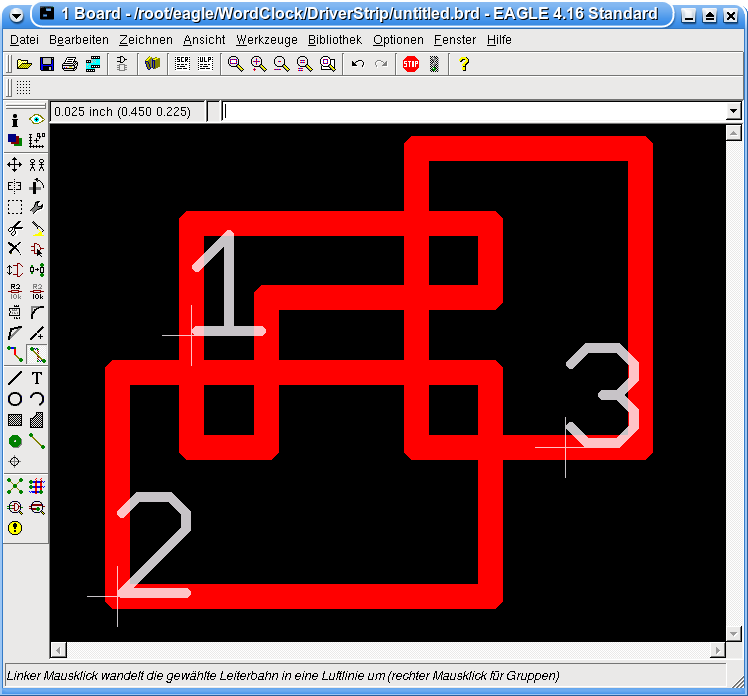The image size is (748, 696).
Task: Save the board with floppy icon
Action: tap(47, 63)
